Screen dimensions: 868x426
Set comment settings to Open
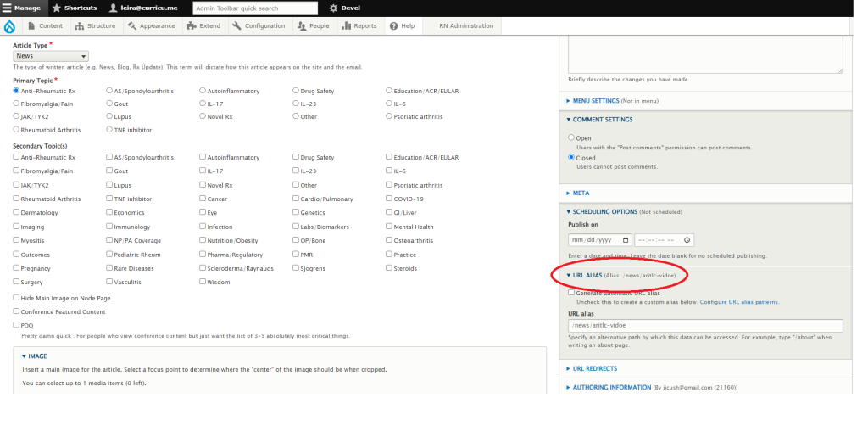[571, 137]
